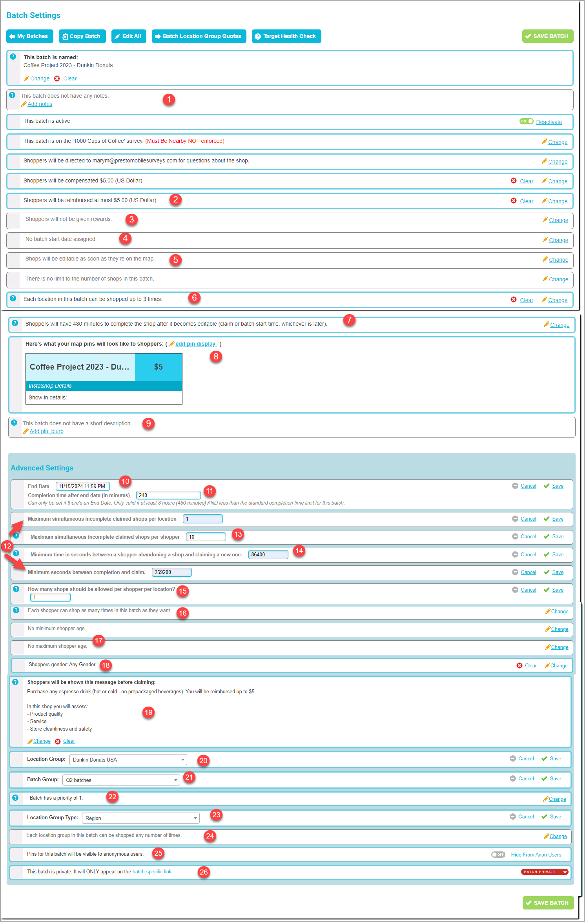This screenshot has height=924, width=587.
Task: Click help icon on batch priority row
Action: [15, 798]
